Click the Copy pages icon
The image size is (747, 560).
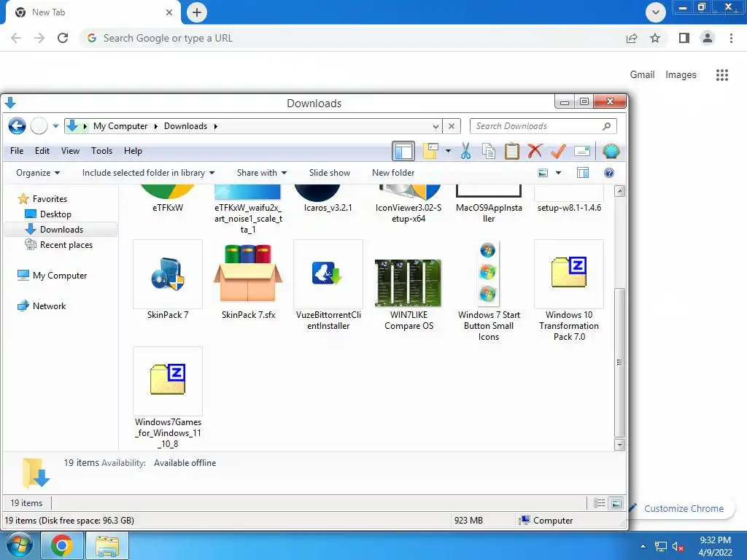(489, 152)
